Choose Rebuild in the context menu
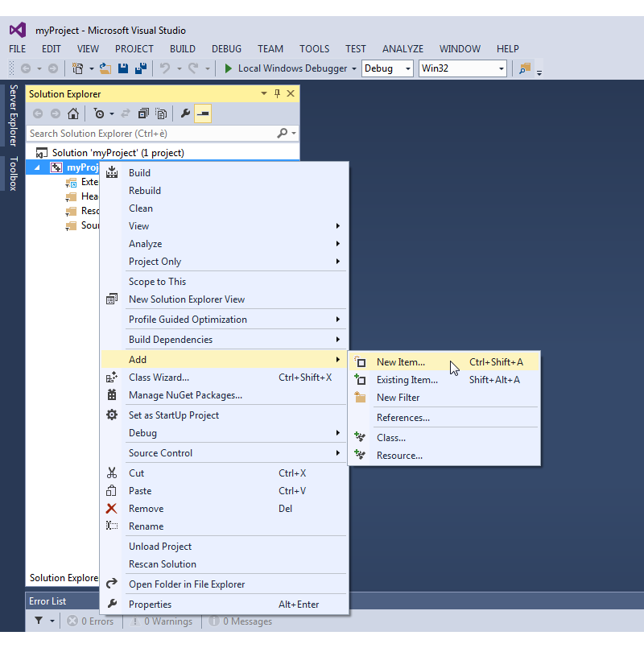 225,191
